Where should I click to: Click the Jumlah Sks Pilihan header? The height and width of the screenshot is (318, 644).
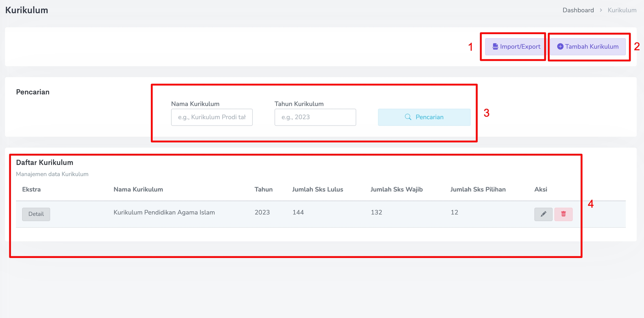click(478, 189)
